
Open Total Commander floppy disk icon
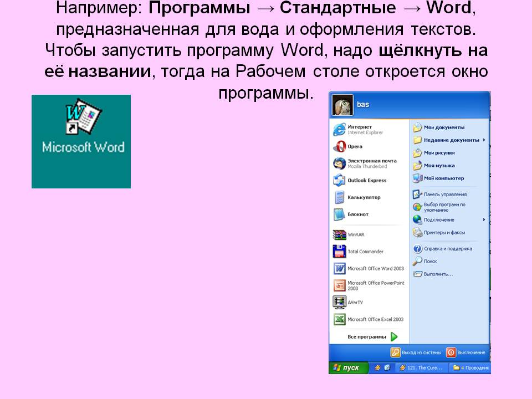(x=340, y=252)
